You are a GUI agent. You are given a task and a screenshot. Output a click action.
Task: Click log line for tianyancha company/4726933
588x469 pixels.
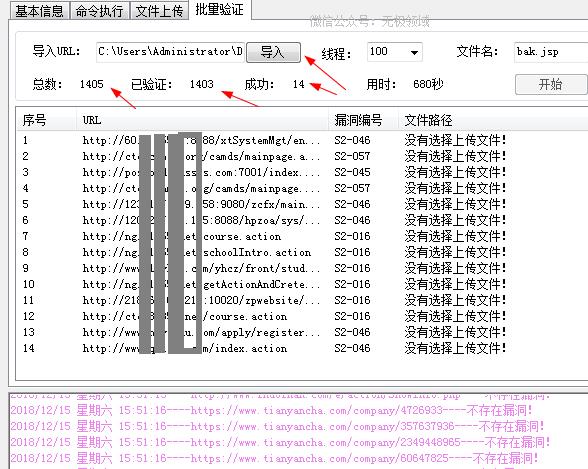(x=272, y=410)
